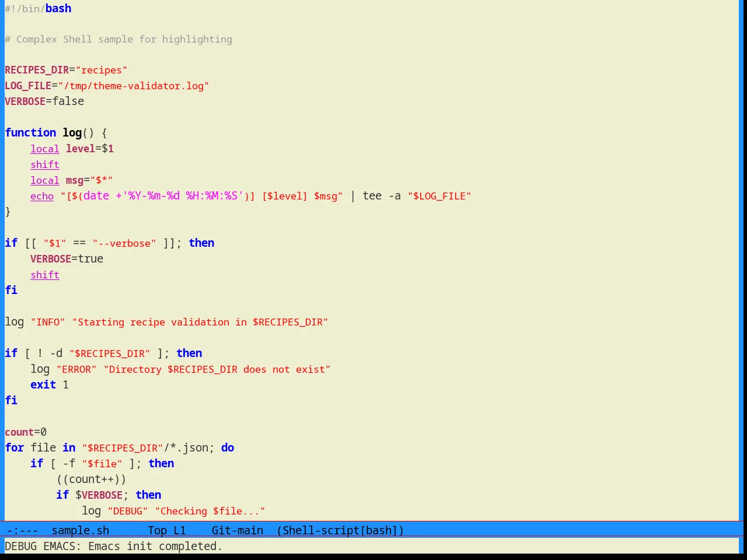
Task: Click the "$file" string in -f test
Action: click(102, 464)
